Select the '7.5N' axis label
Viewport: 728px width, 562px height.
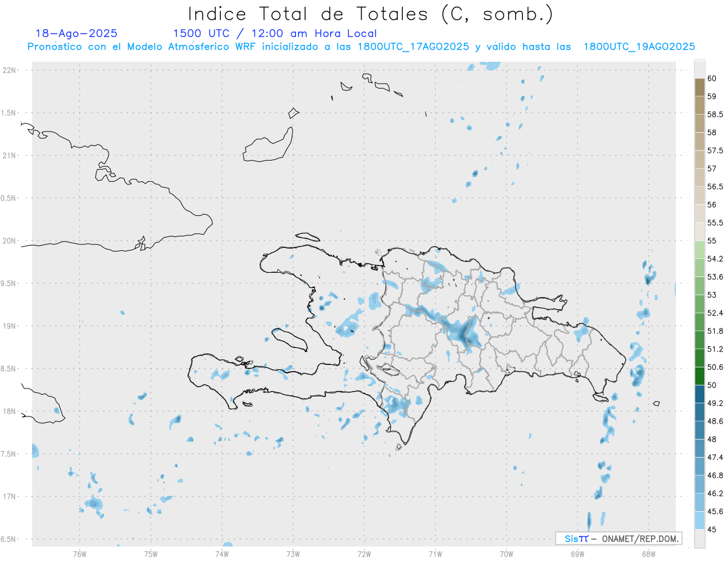click(9, 454)
